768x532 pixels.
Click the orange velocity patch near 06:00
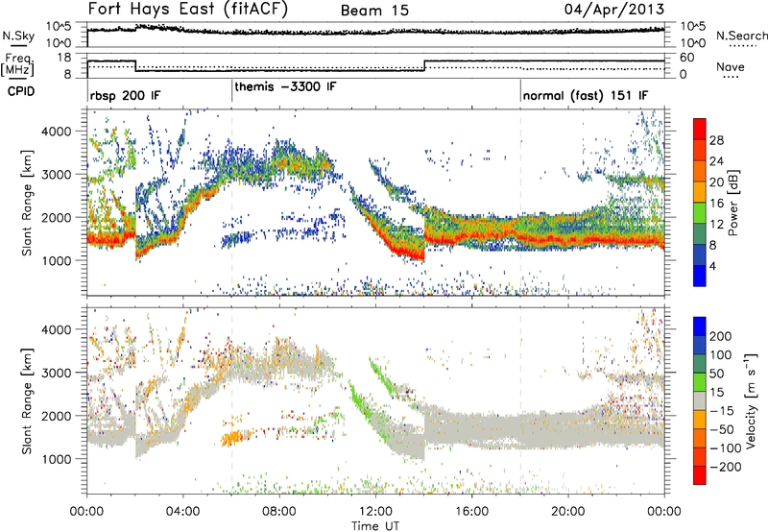(x=234, y=437)
